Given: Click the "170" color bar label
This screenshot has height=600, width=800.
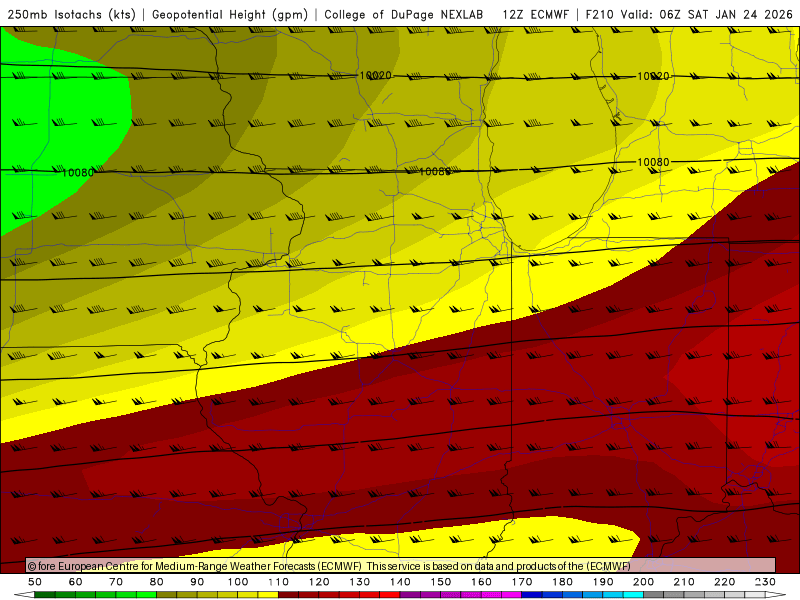Looking at the screenshot, I should (x=521, y=582).
